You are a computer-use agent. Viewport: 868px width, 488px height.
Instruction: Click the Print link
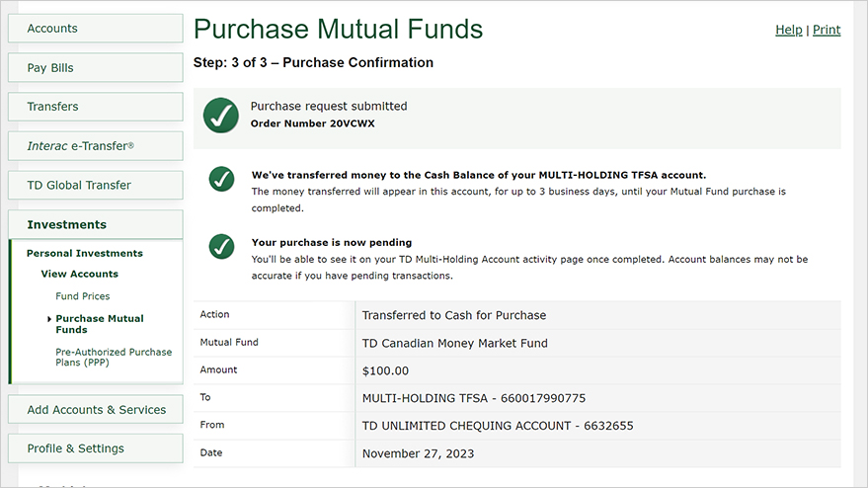(x=827, y=30)
